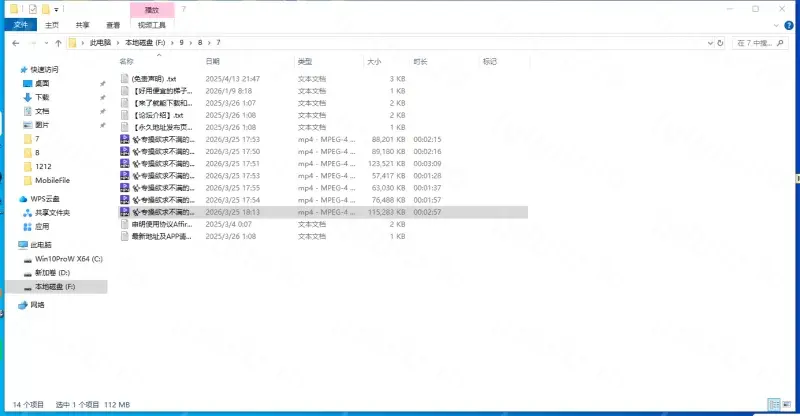
Task: Click 此电脑 in the address breadcrumb
Action: (100, 43)
